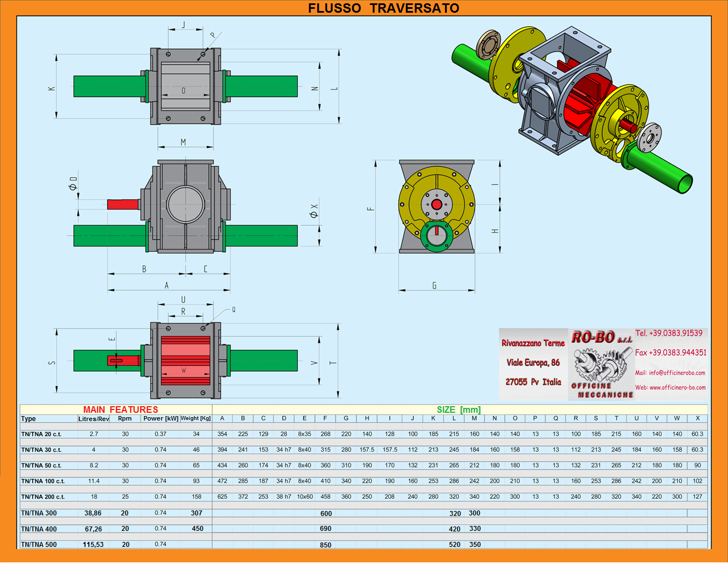
Task: Click the 850 cell in column F
Action: click(325, 545)
